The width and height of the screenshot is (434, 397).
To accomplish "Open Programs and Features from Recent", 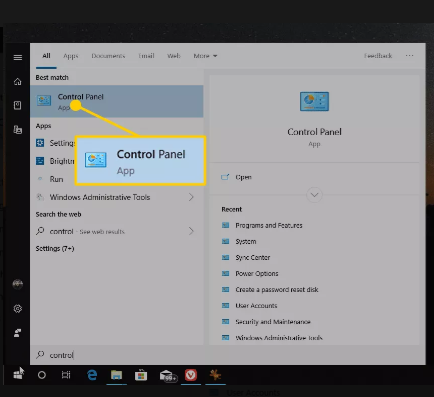I will pos(269,225).
